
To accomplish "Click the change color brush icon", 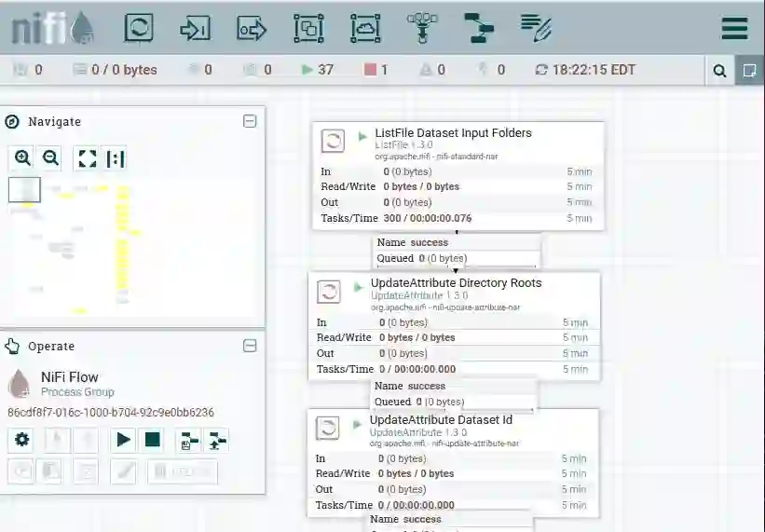I will (x=123, y=471).
